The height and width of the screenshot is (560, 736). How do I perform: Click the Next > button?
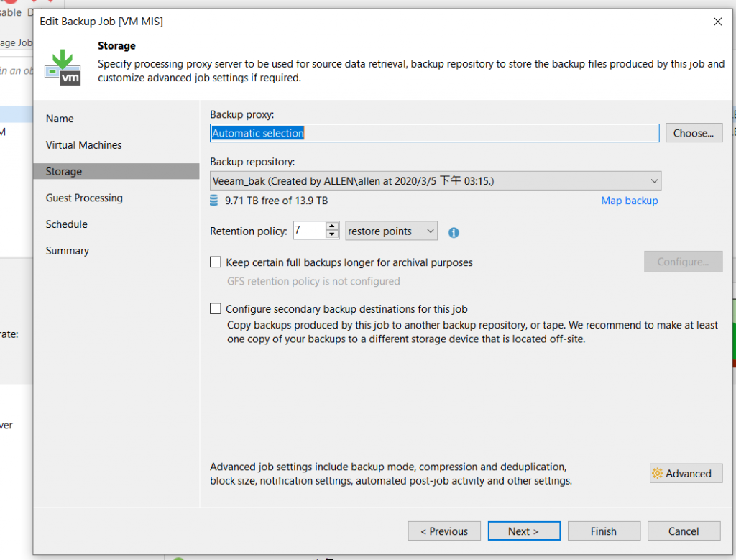[x=524, y=531]
